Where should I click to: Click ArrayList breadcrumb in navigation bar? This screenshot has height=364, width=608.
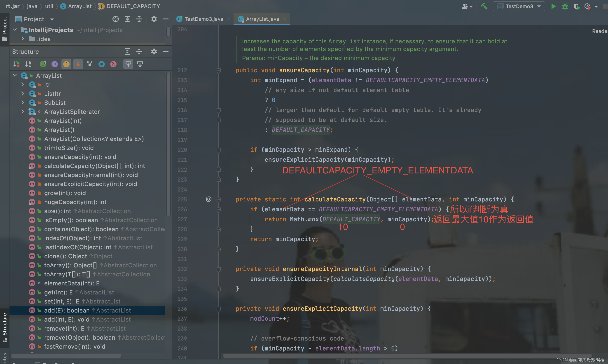(x=80, y=6)
